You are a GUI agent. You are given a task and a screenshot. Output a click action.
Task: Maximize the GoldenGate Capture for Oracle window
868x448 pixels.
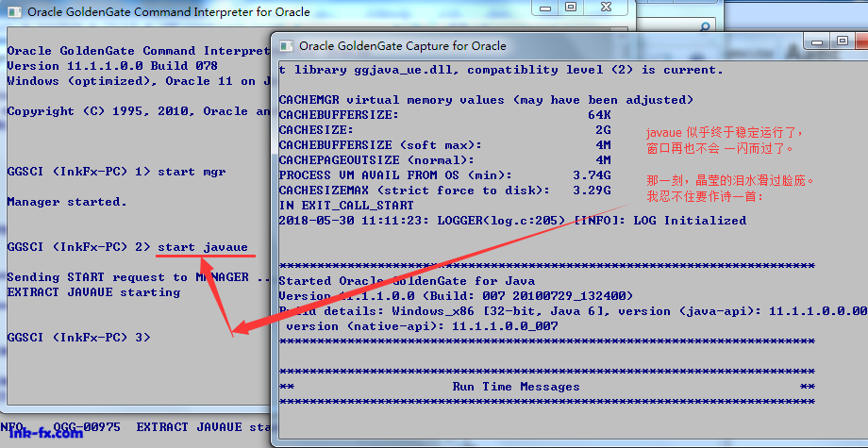point(843,41)
